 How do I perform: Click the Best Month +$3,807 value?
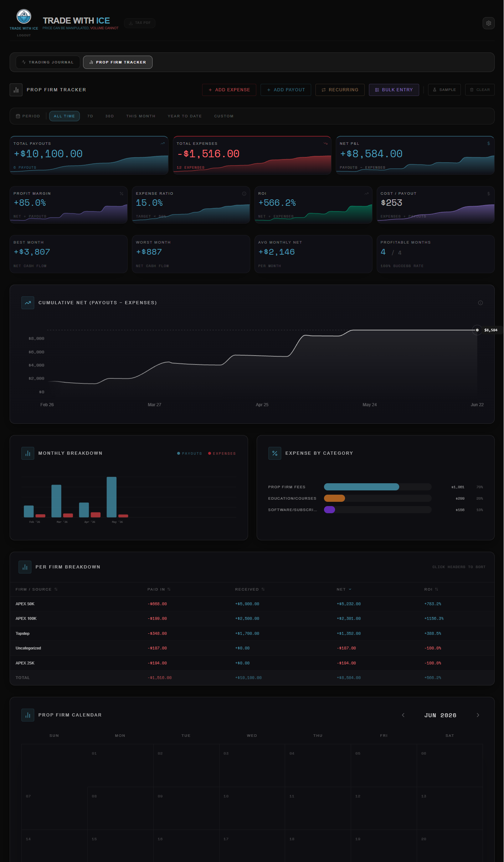(x=32, y=252)
